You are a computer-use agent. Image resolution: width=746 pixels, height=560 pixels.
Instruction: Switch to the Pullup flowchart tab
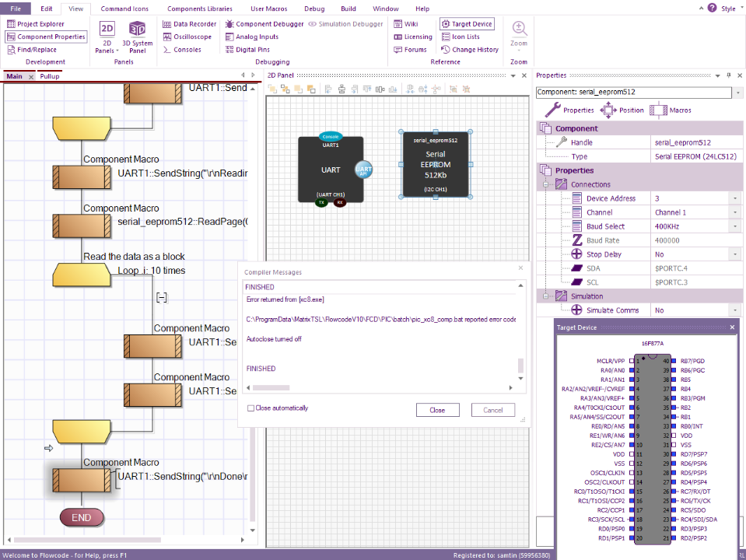(50, 76)
